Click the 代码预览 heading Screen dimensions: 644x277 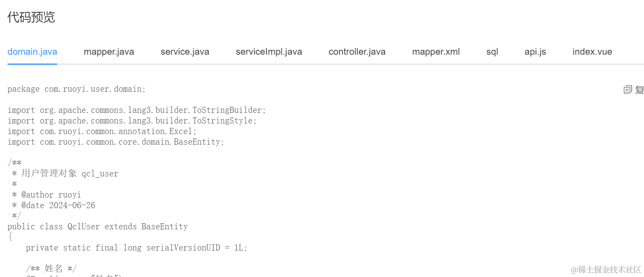point(31,17)
